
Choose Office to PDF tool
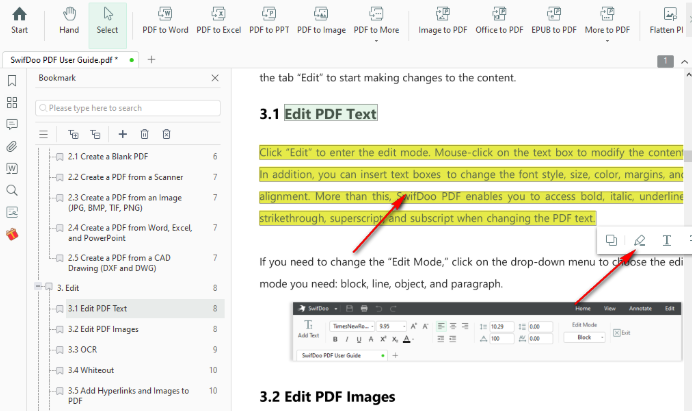click(x=499, y=21)
